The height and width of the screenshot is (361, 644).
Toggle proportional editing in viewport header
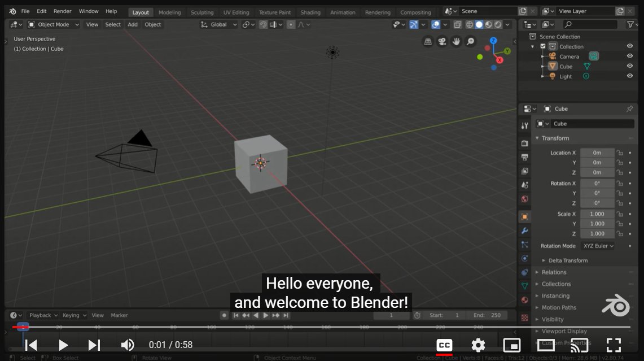tap(291, 25)
